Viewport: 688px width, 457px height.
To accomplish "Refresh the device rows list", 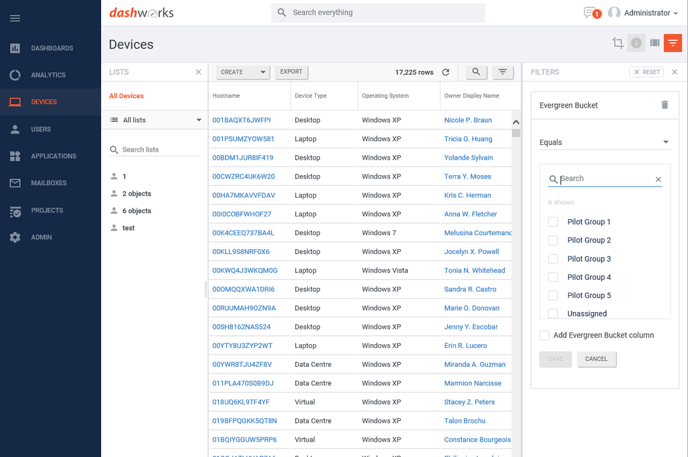I will click(x=445, y=72).
